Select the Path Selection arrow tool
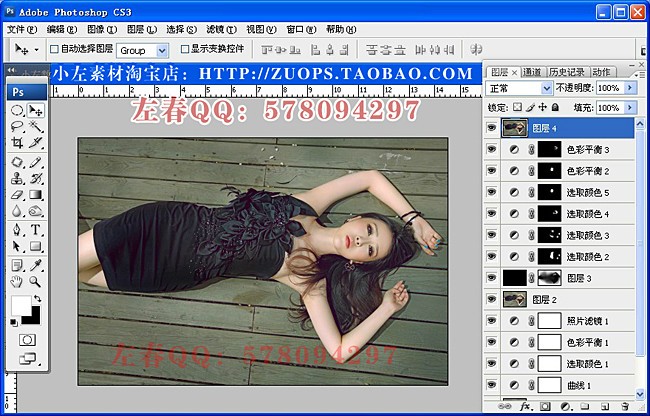The height and width of the screenshot is (416, 650). pyautogui.click(x=17, y=247)
